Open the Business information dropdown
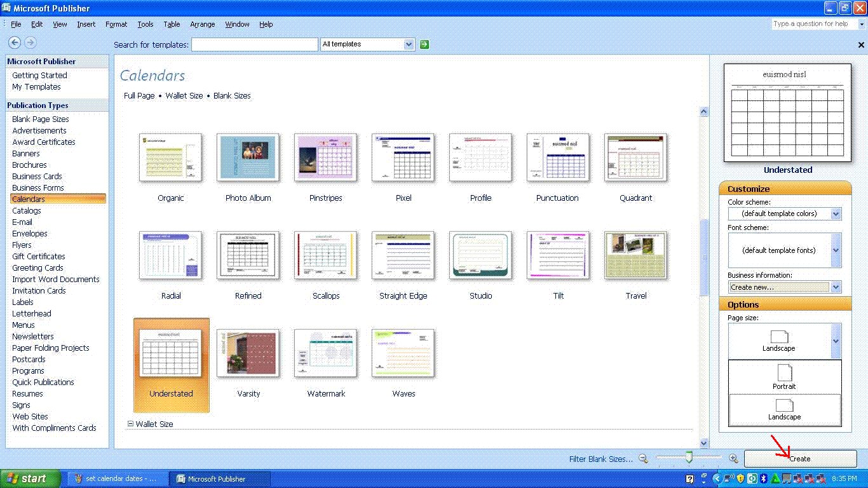868x488 pixels. click(836, 287)
